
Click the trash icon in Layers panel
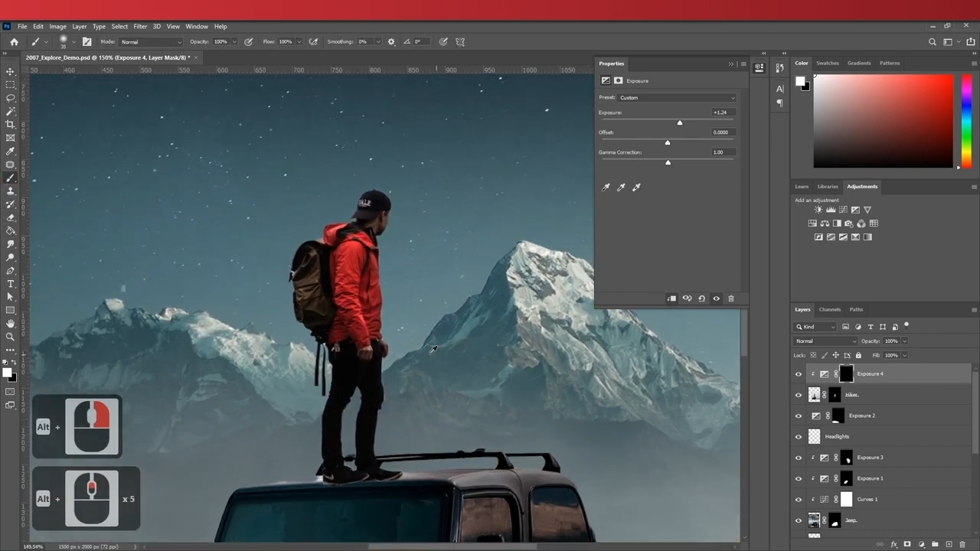click(x=962, y=544)
